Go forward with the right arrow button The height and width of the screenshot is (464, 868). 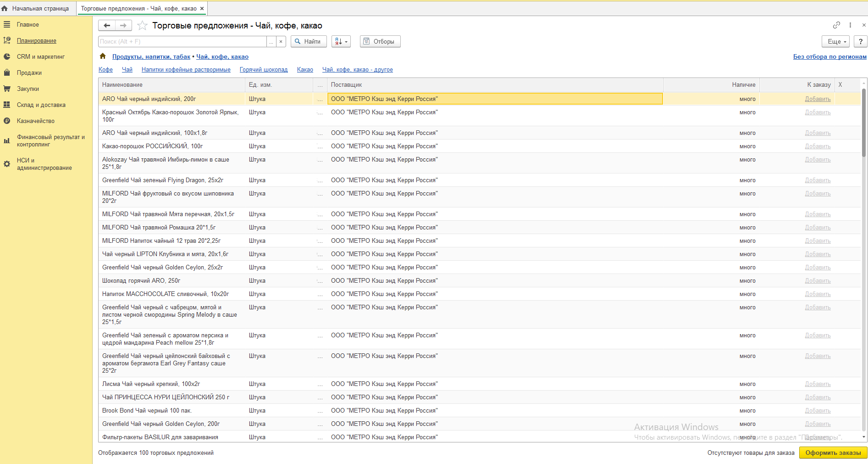123,26
